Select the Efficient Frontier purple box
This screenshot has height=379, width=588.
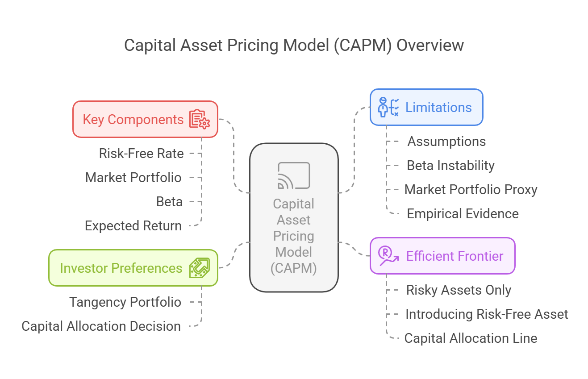point(442,256)
